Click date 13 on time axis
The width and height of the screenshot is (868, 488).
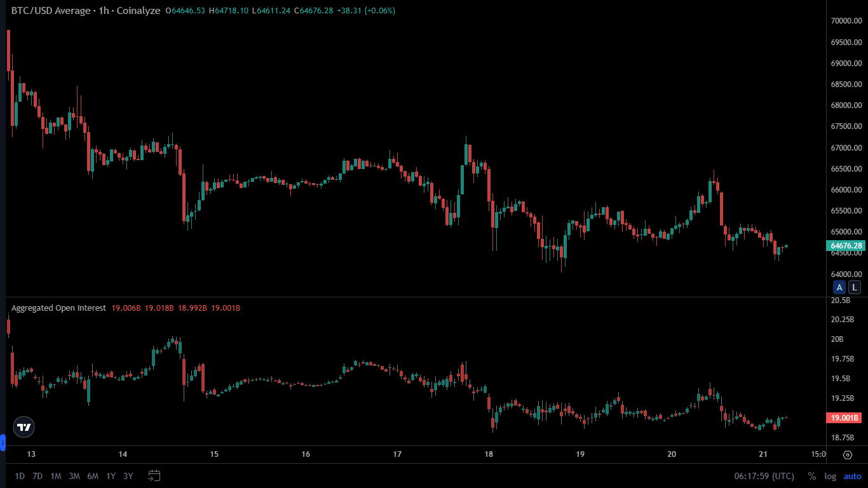pos(31,454)
